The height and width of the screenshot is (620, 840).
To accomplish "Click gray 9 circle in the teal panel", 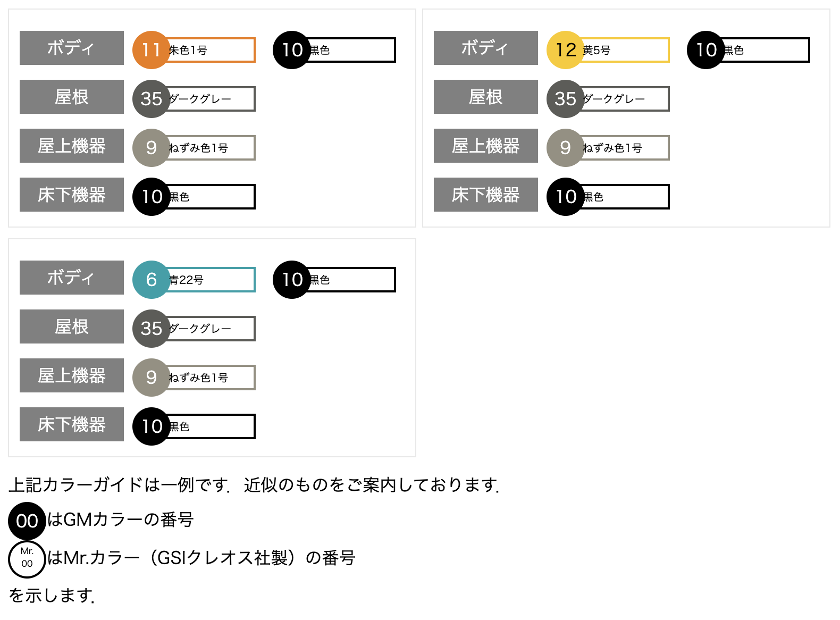I will 152,378.
